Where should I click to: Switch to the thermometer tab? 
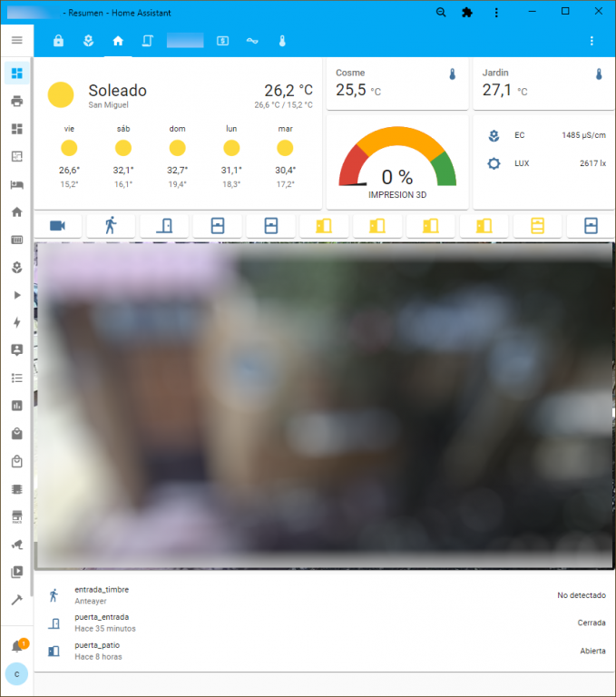click(282, 41)
